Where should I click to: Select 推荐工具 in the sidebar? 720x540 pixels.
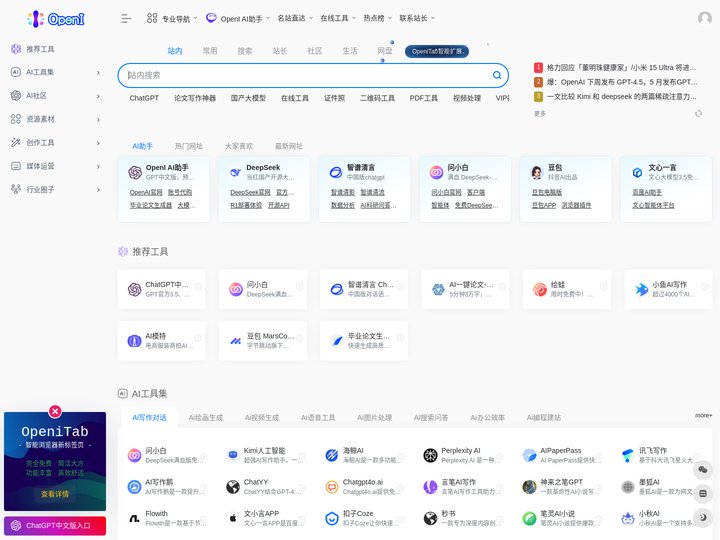pos(40,49)
